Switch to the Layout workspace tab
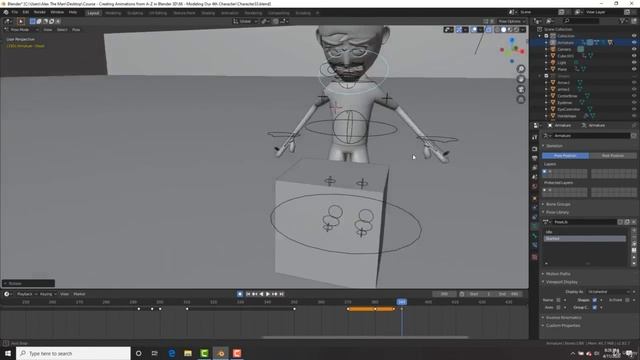640x360 pixels. pos(93,13)
